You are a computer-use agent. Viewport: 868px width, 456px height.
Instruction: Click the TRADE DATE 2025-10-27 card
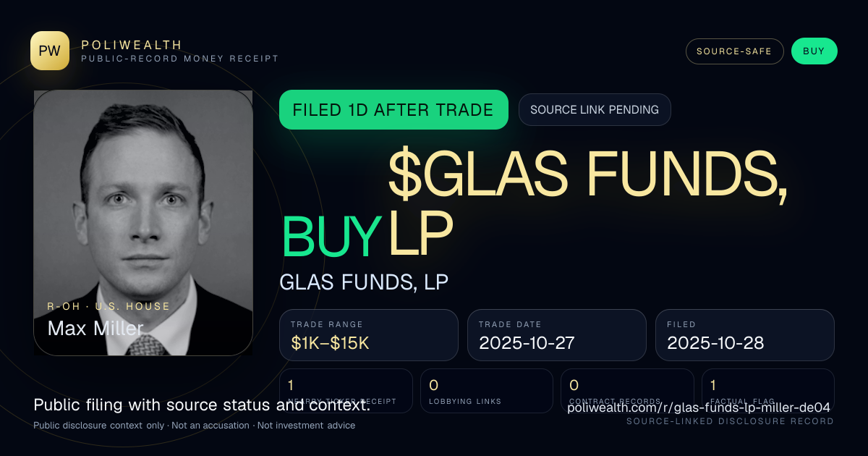pos(557,335)
